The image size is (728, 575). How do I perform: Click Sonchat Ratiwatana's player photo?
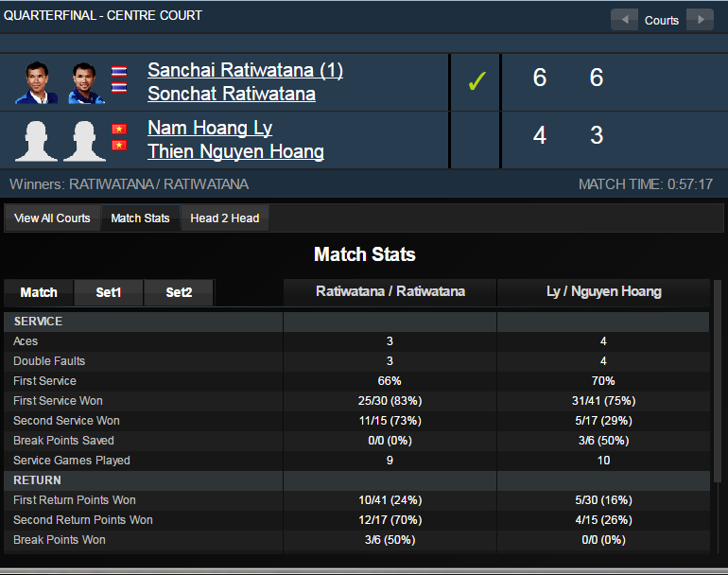pyautogui.click(x=86, y=82)
